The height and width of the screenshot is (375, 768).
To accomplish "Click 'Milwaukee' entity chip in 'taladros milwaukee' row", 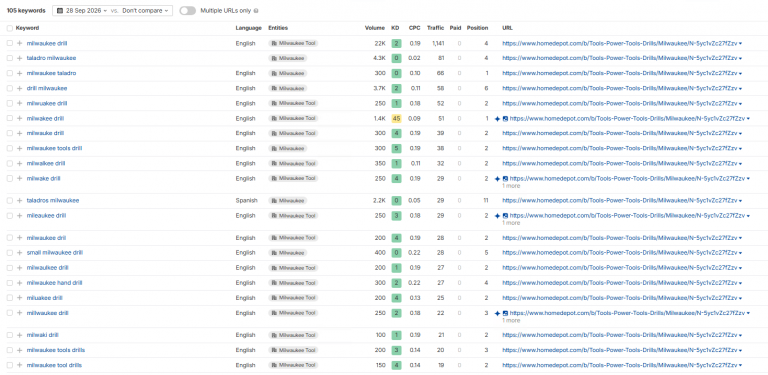I will coord(288,201).
